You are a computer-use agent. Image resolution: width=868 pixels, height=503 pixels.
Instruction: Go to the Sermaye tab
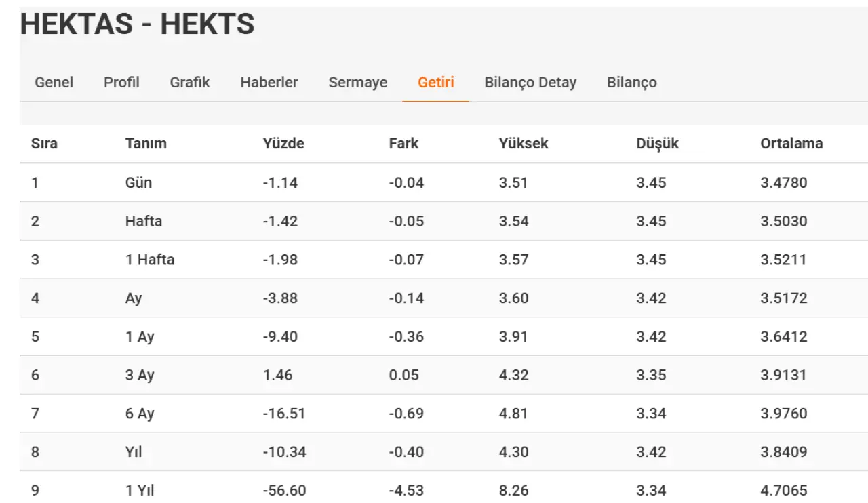[358, 83]
